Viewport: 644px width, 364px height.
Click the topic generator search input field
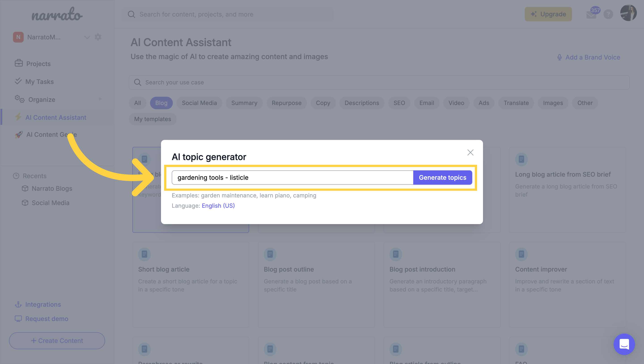tap(292, 177)
